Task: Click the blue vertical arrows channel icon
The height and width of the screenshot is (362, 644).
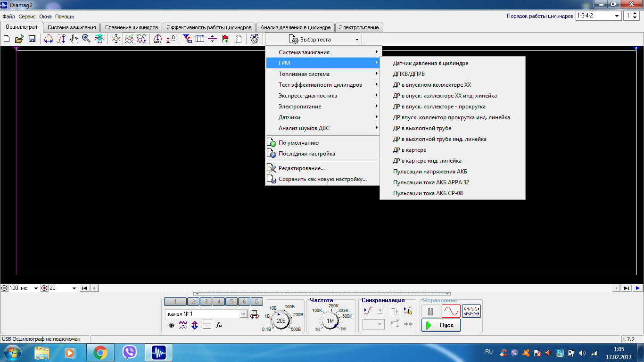Action: click(x=195, y=325)
